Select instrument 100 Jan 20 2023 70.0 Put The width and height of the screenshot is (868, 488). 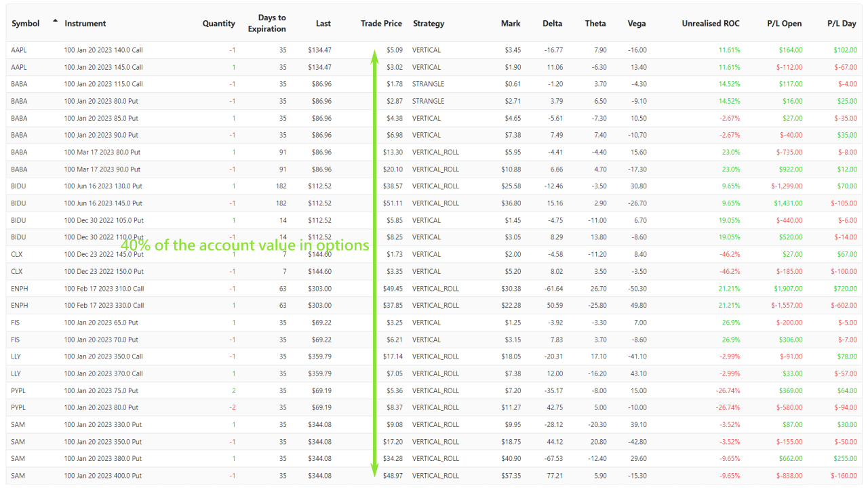pyautogui.click(x=102, y=340)
